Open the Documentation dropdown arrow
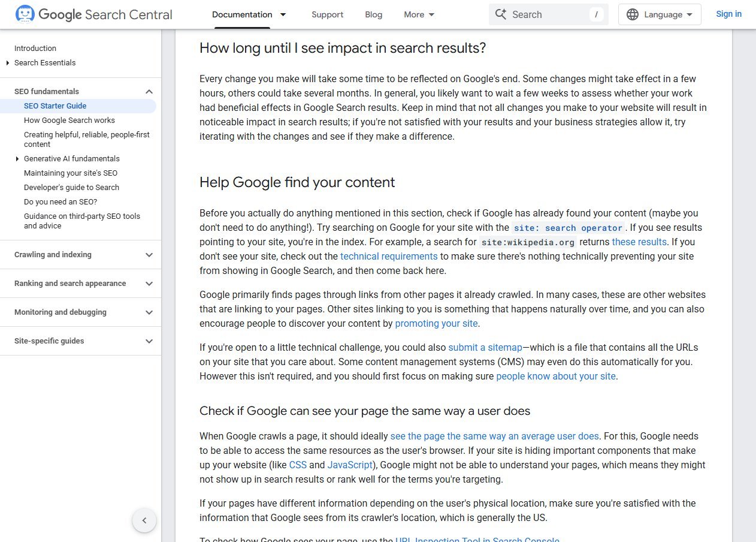The width and height of the screenshot is (756, 542). tap(283, 14)
